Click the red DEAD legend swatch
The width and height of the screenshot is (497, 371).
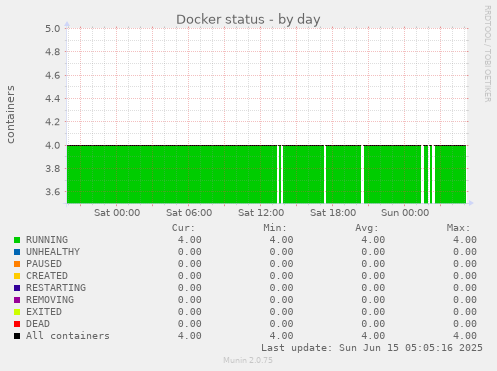17,324
